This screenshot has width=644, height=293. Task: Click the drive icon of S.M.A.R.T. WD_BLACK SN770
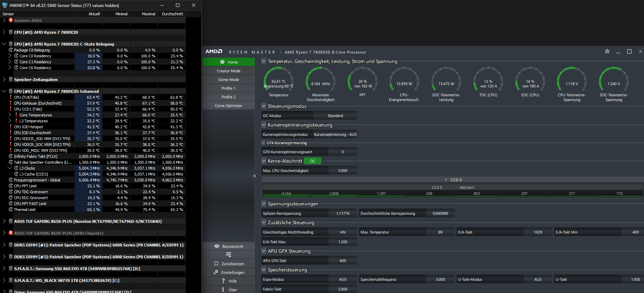tap(11, 280)
